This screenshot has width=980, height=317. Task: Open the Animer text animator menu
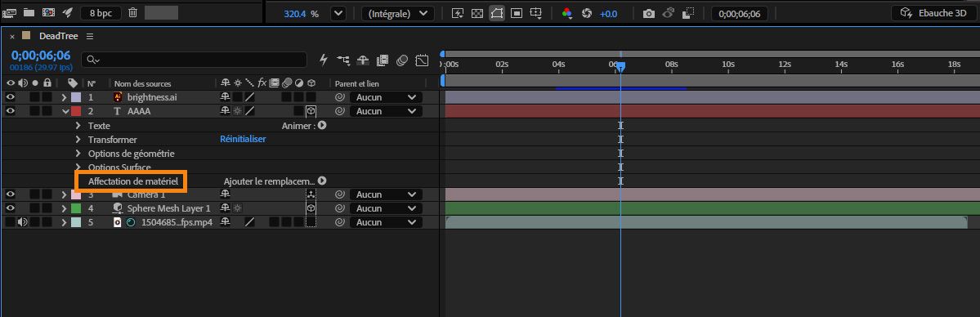322,125
